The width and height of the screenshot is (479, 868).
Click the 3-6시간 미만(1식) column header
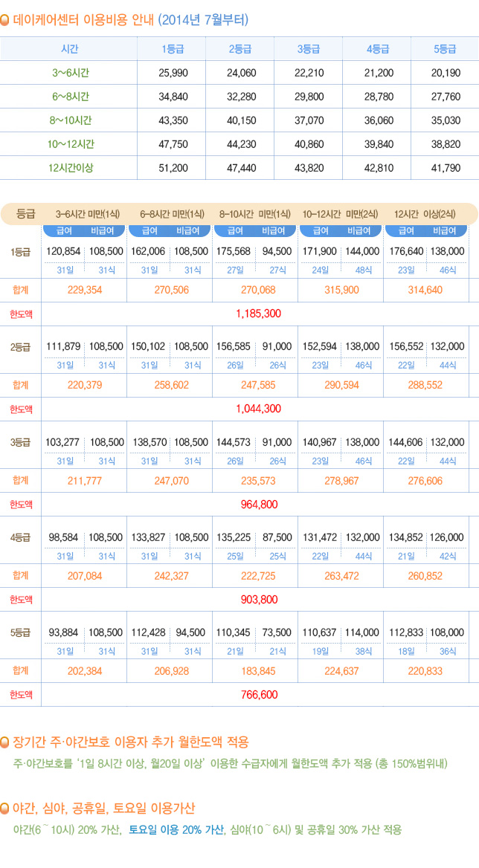click(88, 214)
